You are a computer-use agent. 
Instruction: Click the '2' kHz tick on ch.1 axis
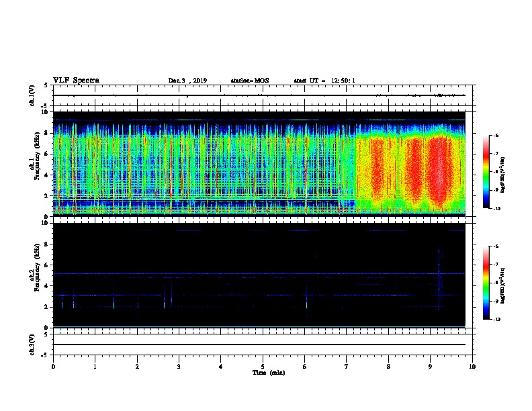[x=47, y=196]
